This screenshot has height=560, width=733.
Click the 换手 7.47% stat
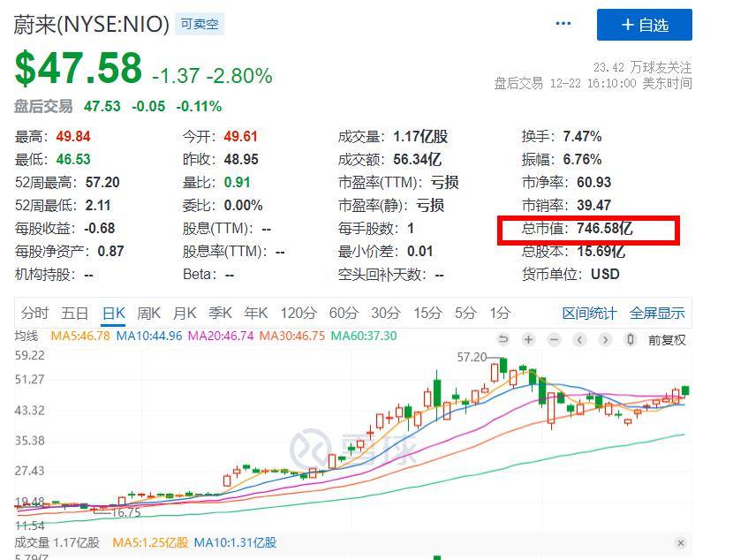tap(562, 137)
